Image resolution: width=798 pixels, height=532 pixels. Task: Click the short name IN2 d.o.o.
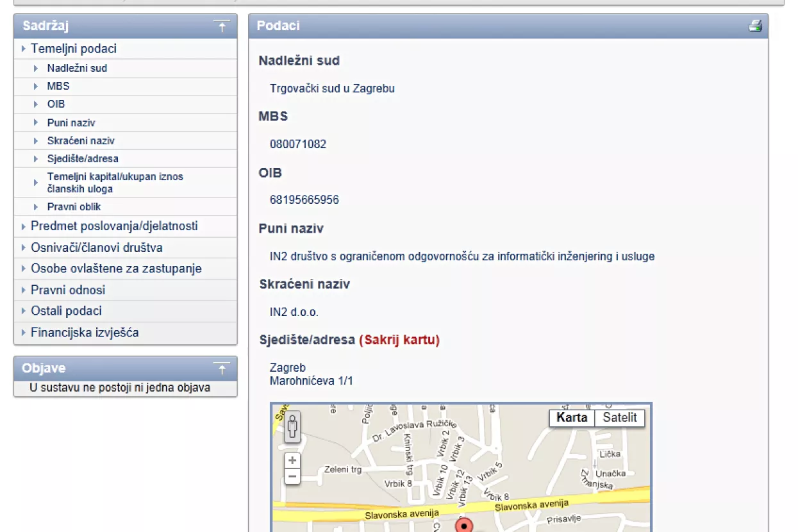(x=294, y=313)
